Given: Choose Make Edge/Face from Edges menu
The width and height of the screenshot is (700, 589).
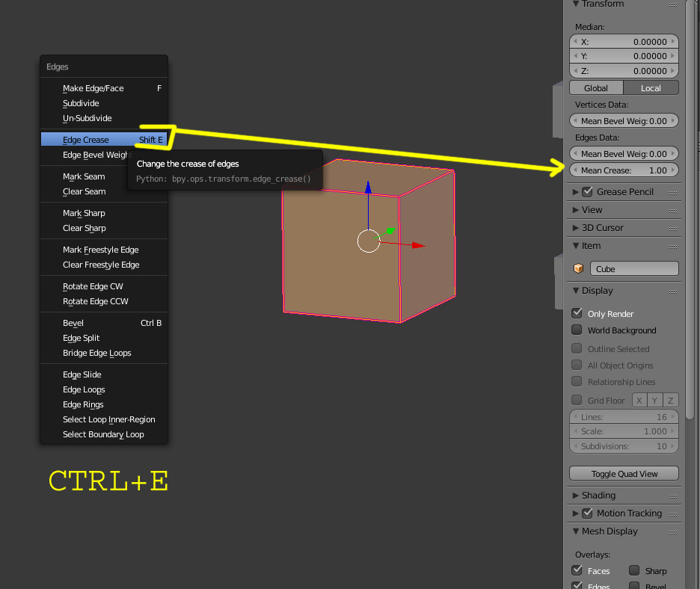Looking at the screenshot, I should click(x=104, y=88).
